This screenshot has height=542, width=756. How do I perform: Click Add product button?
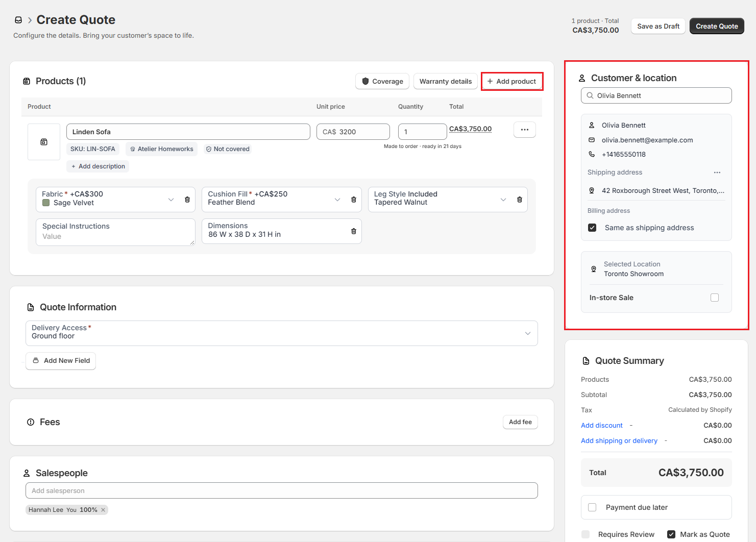(x=511, y=81)
